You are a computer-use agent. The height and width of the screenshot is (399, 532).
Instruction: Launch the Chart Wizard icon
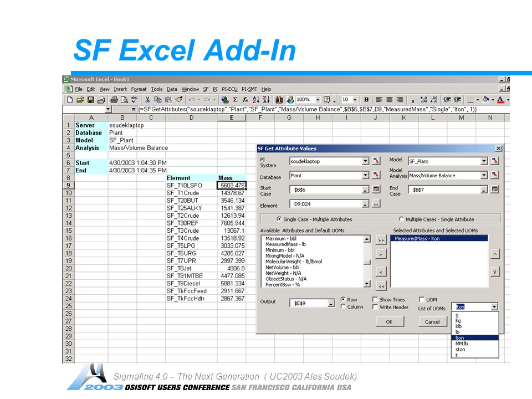(x=279, y=99)
